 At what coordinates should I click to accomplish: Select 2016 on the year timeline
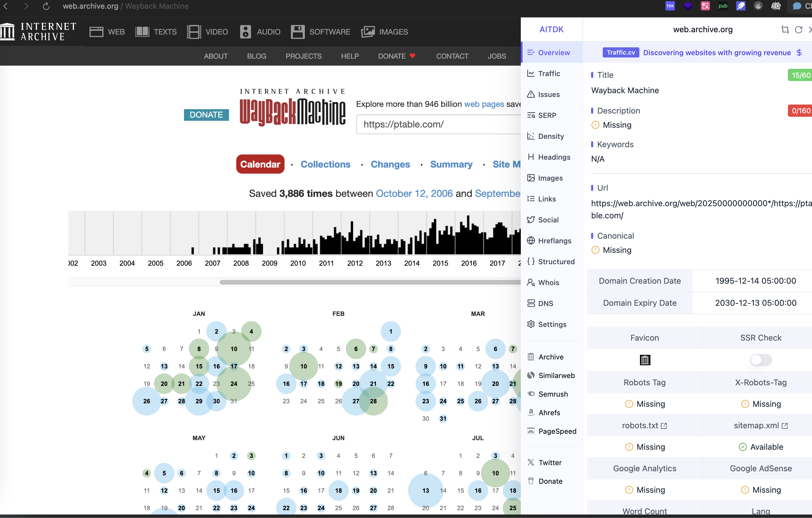click(x=469, y=263)
